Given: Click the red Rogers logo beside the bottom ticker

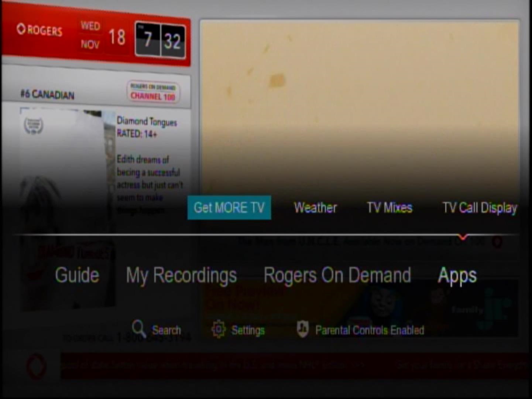Looking at the screenshot, I should tap(37, 366).
